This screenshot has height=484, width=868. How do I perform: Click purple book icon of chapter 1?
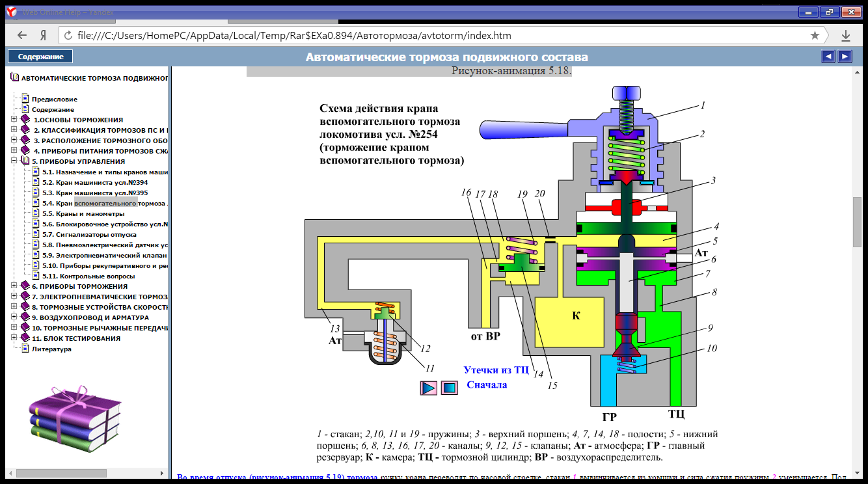[x=25, y=120]
